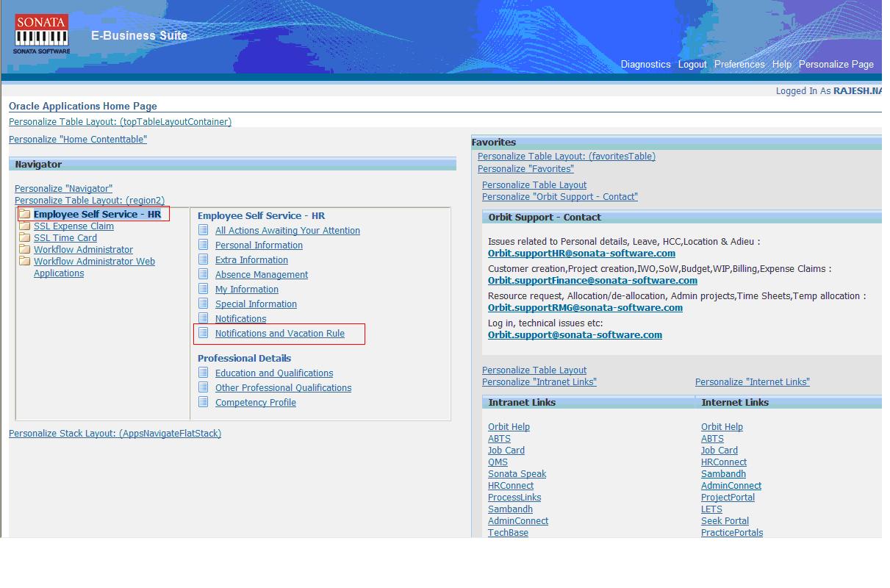Click document icon for All Actions Awaiting Your Attention
This screenshot has width=890, height=588.
204,230
